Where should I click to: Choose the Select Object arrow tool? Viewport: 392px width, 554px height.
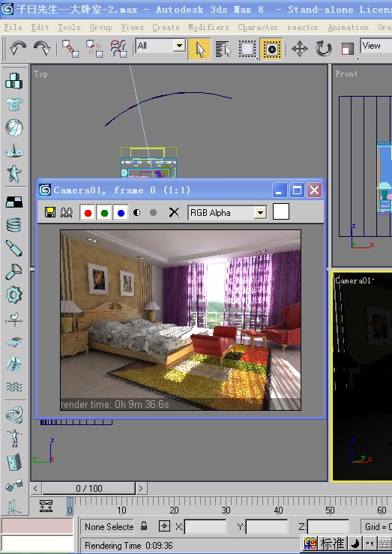click(x=199, y=49)
